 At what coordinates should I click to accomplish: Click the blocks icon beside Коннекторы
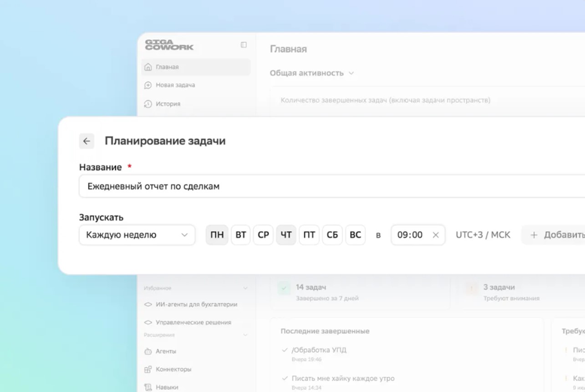[148, 369]
